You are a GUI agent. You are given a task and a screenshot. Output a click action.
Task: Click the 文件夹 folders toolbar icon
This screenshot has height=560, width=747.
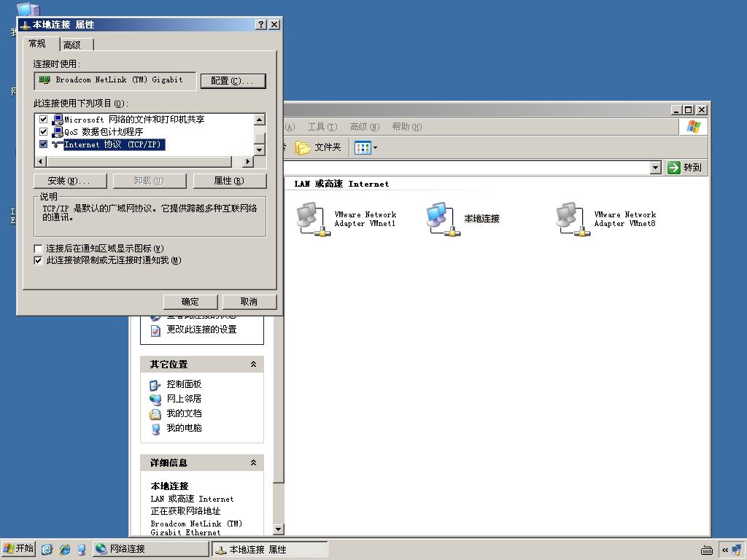click(x=303, y=147)
